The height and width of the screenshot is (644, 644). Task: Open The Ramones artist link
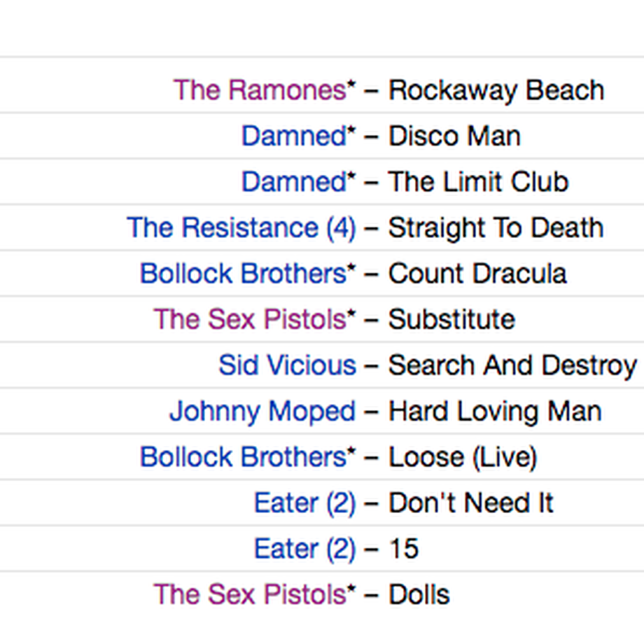(x=260, y=90)
